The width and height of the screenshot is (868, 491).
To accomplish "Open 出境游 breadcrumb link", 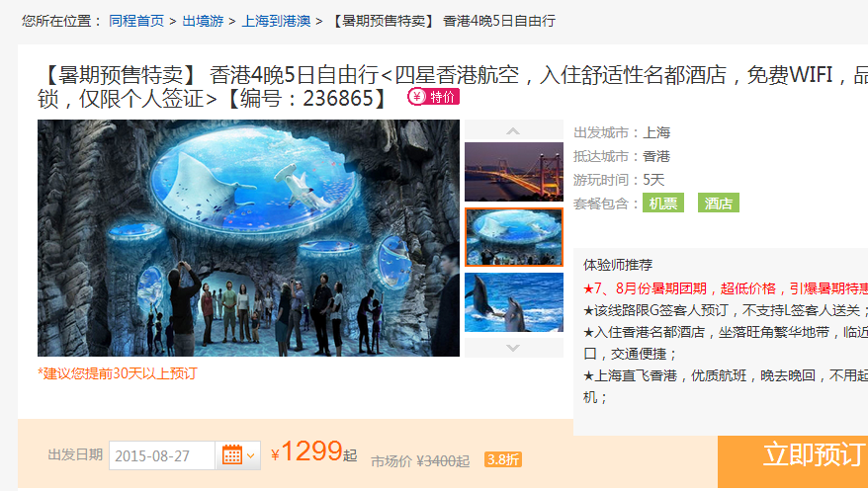I will click(204, 21).
